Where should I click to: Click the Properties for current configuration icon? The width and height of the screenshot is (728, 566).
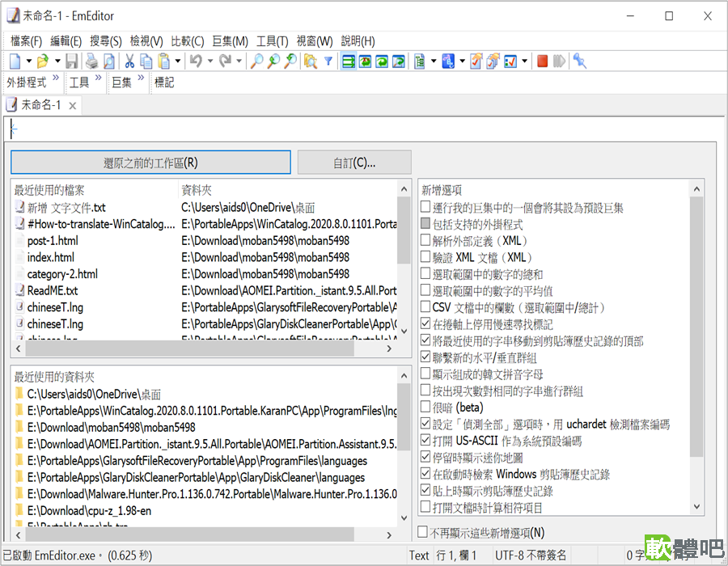[476, 61]
